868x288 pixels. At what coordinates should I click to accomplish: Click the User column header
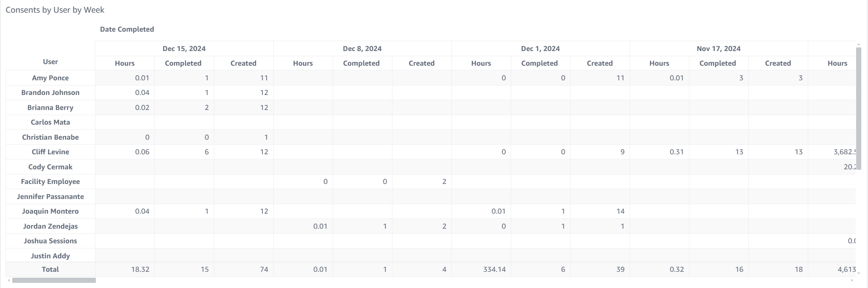[50, 62]
